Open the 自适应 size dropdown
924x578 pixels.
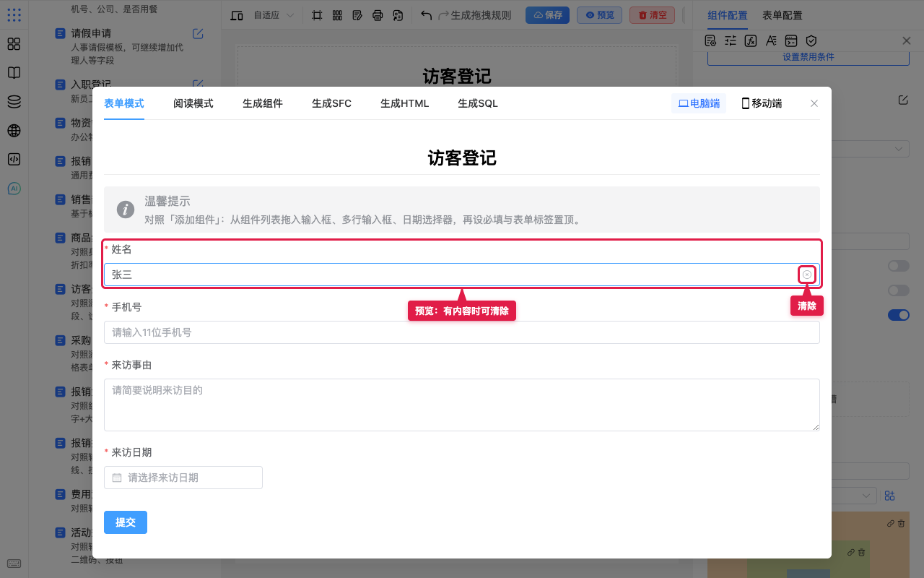click(x=274, y=15)
